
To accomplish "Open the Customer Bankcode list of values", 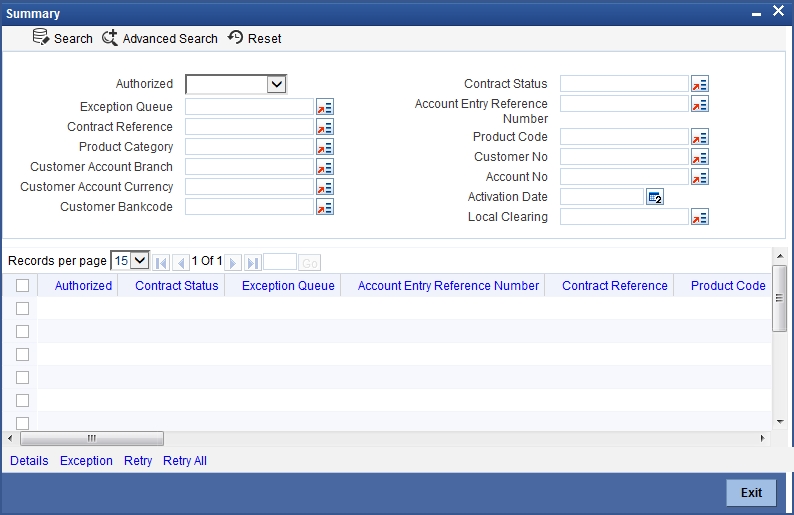I will 325,207.
